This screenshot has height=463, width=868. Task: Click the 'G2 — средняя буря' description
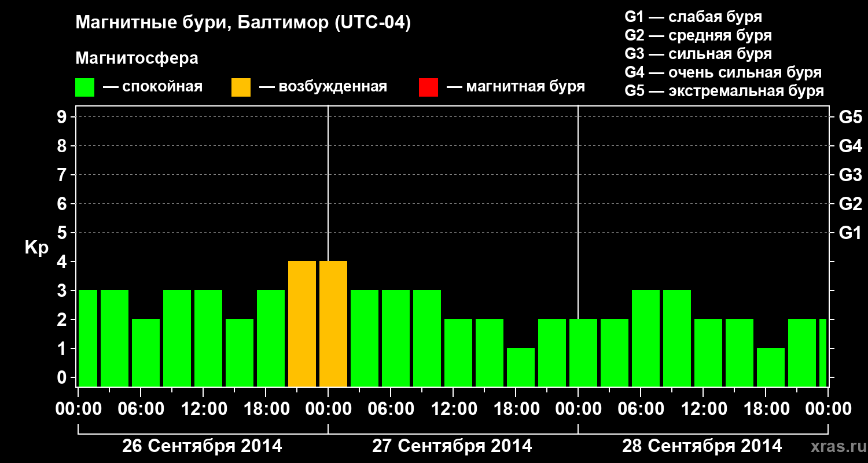pyautogui.click(x=698, y=35)
